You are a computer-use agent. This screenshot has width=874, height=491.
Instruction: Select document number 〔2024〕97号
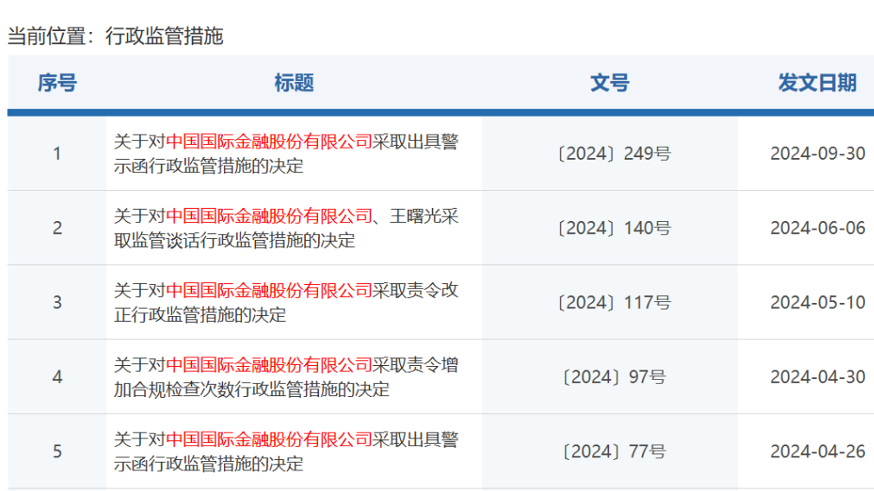[614, 377]
